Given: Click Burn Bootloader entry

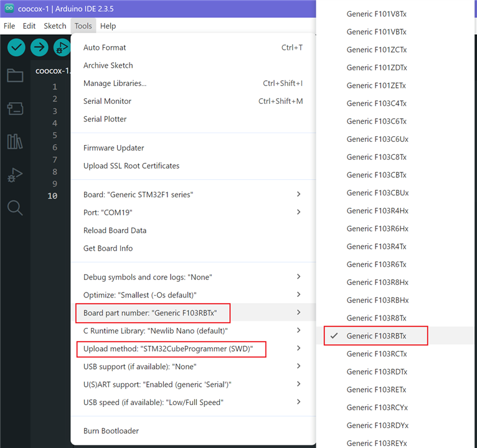Looking at the screenshot, I should [x=193, y=431].
